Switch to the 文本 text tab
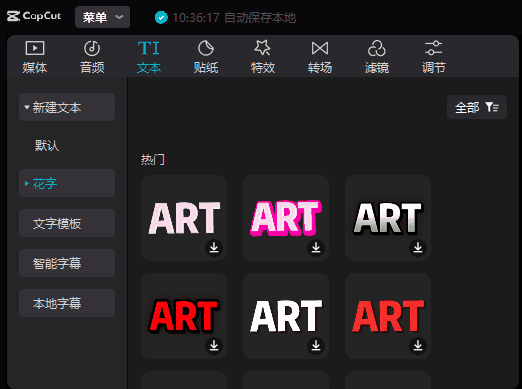 (x=149, y=56)
